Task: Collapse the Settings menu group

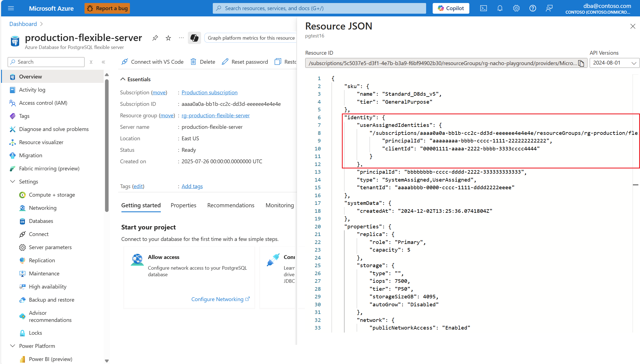Action: coord(13,182)
